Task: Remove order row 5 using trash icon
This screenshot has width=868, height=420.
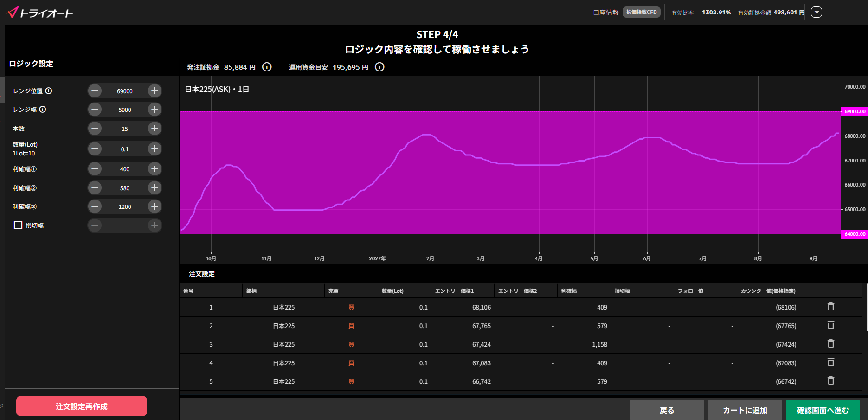Action: (x=831, y=381)
